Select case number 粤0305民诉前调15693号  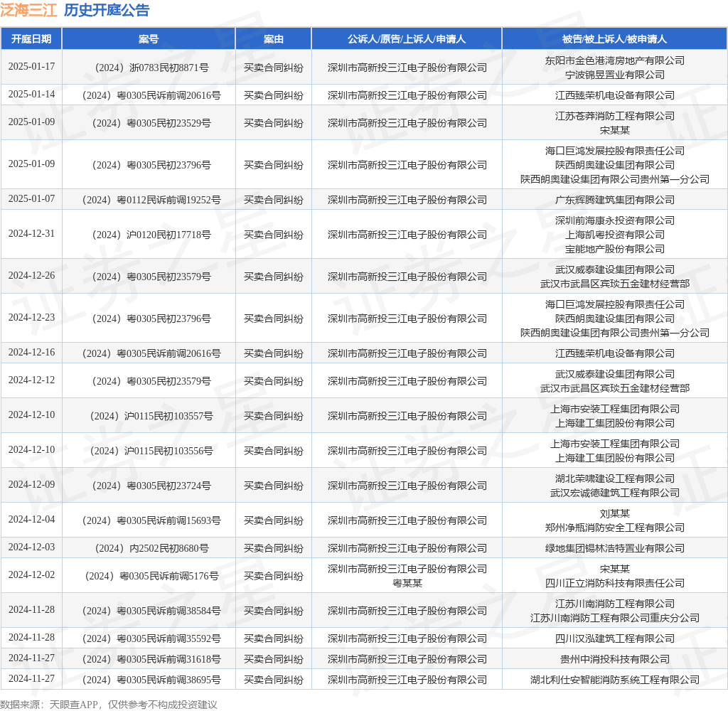point(168,520)
